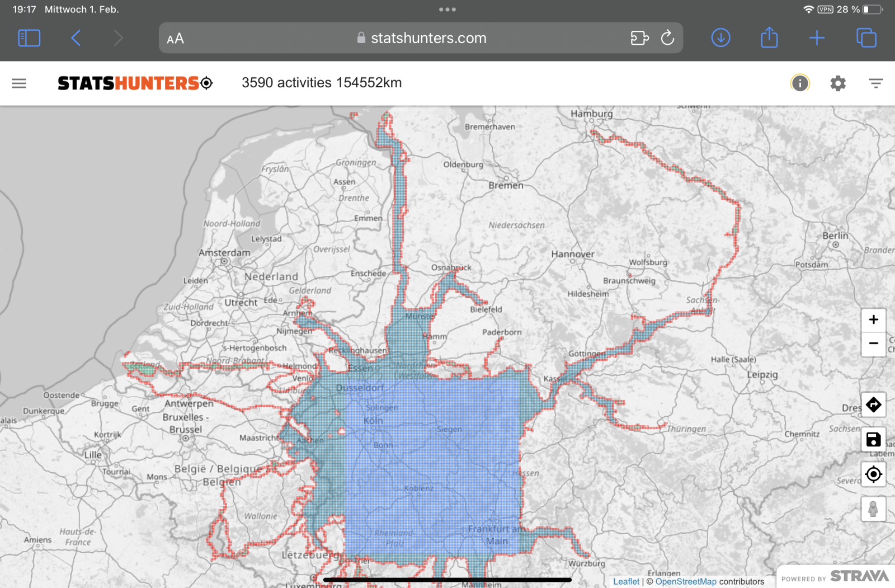Open a new Safari tab
Screen dimensions: 895x588
(x=817, y=38)
